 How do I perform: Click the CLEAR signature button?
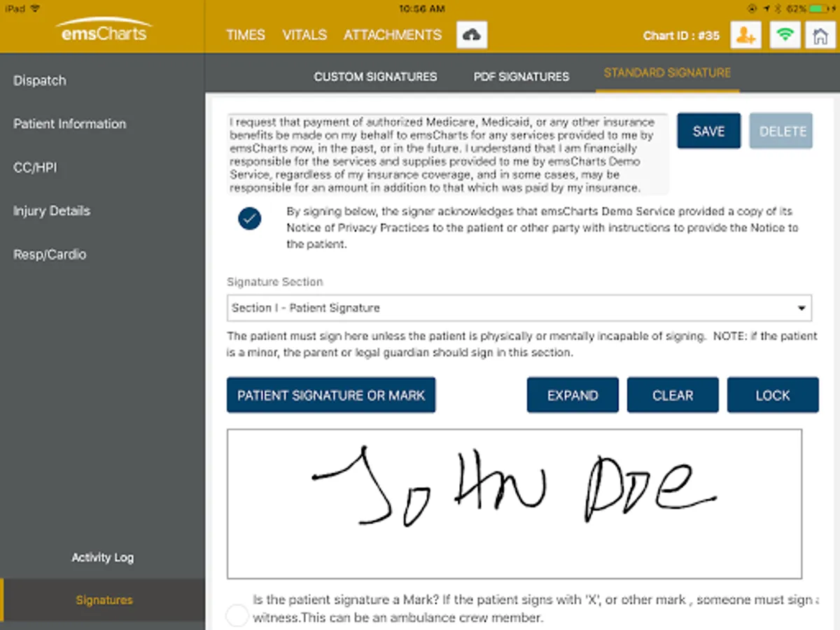point(673,395)
